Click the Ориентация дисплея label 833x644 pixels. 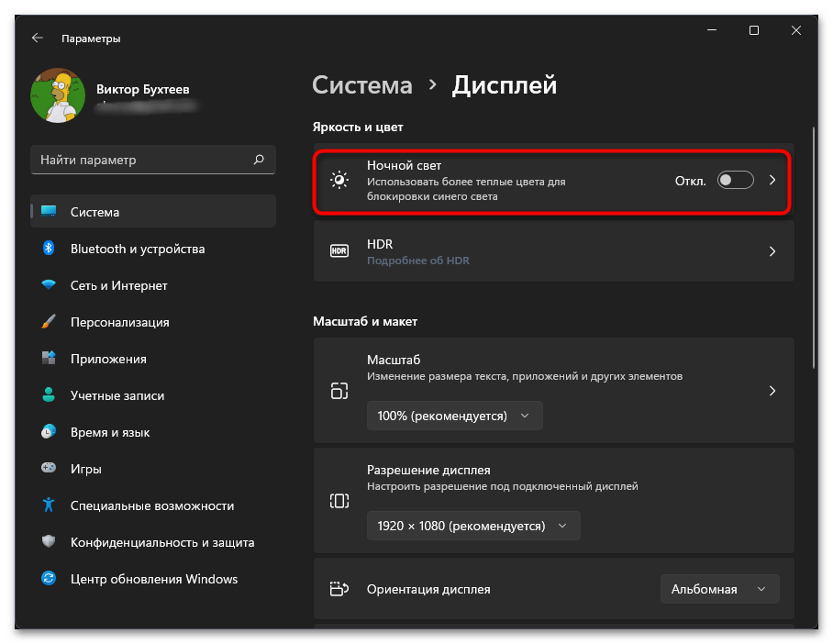click(x=428, y=589)
